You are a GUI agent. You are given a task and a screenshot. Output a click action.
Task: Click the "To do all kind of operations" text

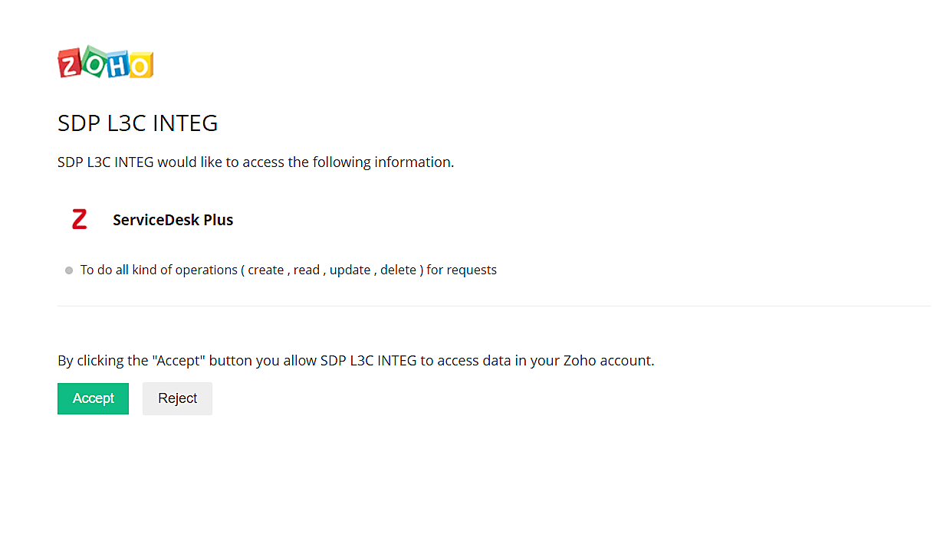tap(159, 270)
